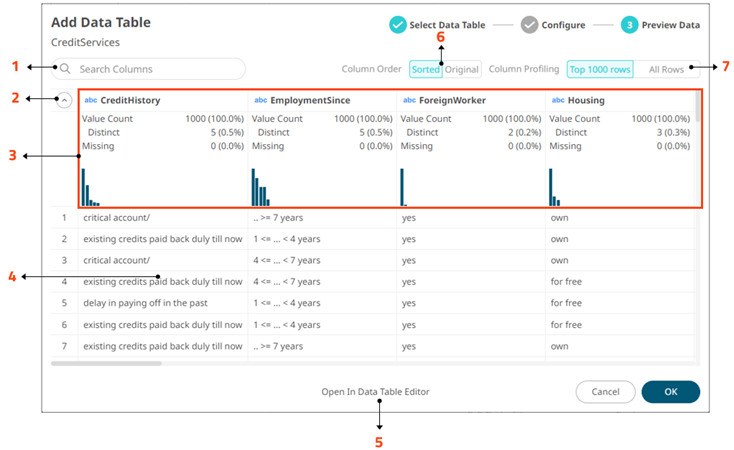This screenshot has width=734, height=450.
Task: Click the search magnifier icon
Action: pos(66,69)
